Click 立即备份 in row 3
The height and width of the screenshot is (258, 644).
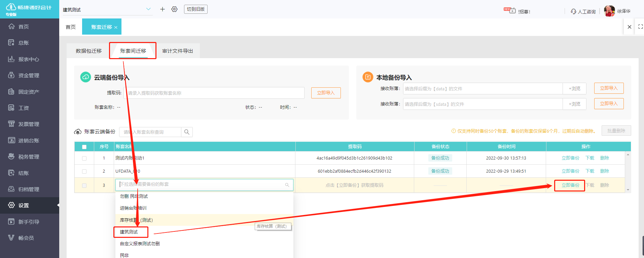click(570, 185)
